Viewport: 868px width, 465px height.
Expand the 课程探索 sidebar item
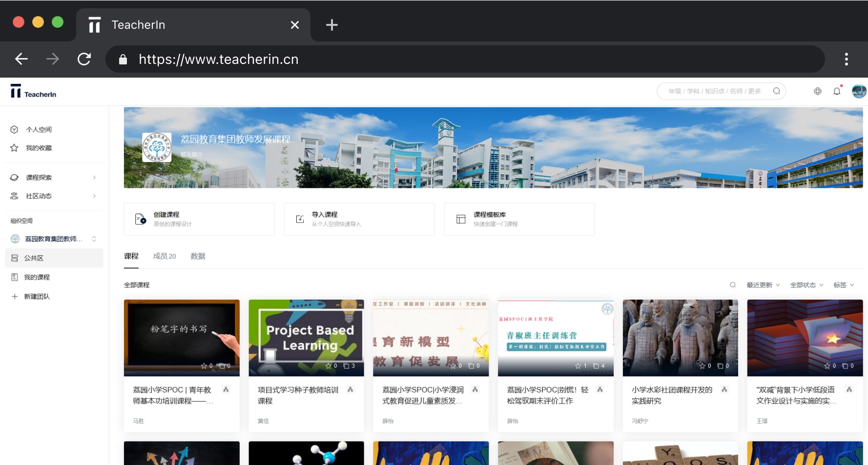pyautogui.click(x=53, y=178)
